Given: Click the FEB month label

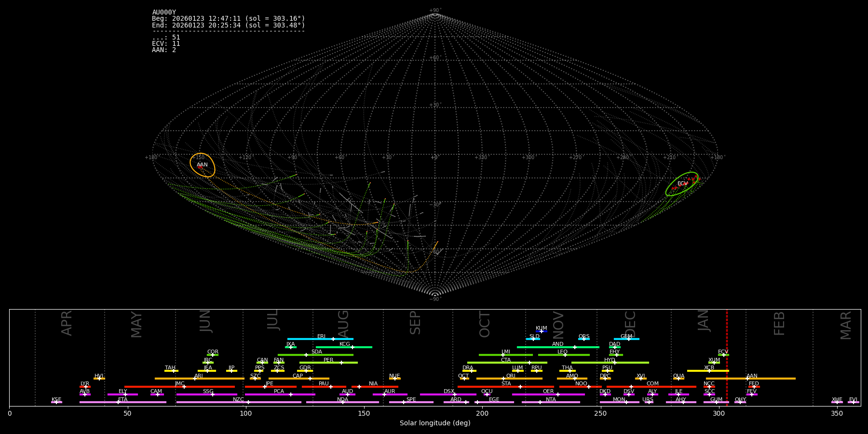Looking at the screenshot, I should coord(779,323).
